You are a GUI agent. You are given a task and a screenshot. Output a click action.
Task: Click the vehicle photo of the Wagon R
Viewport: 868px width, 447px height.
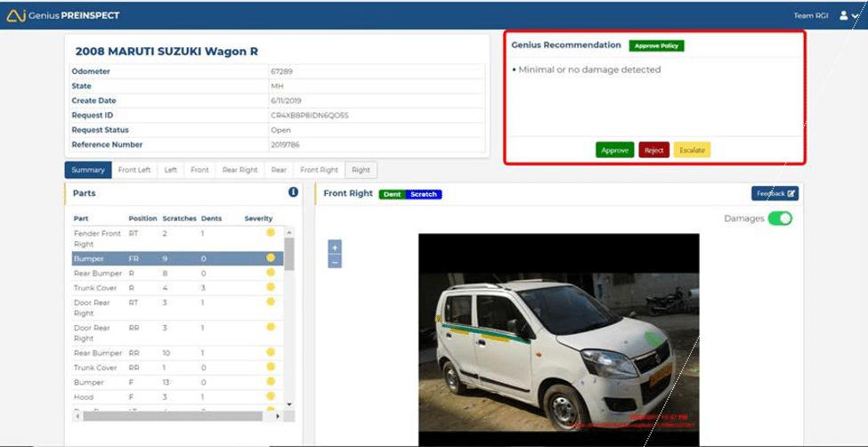[558, 339]
